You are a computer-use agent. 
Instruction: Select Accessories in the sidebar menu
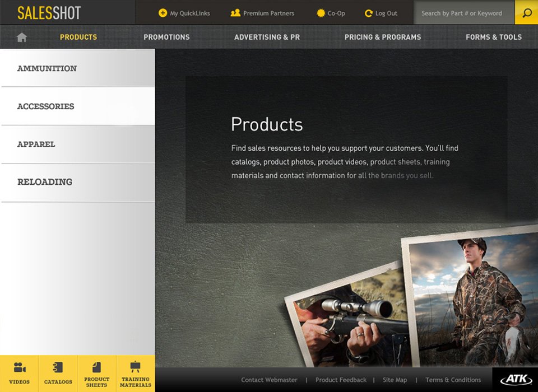(x=77, y=106)
